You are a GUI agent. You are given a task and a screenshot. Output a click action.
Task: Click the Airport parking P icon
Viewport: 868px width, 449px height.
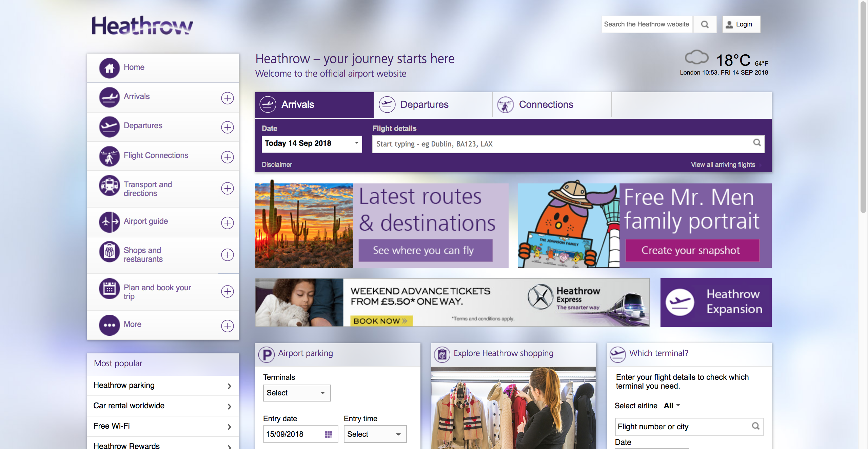tap(267, 354)
